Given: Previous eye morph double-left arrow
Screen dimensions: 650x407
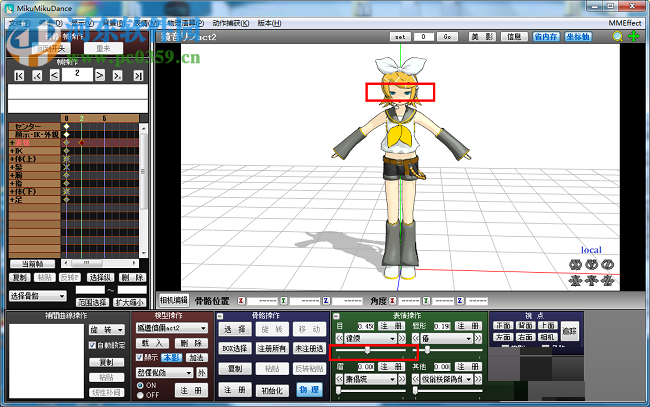Looking at the screenshot, I should click(339, 339).
